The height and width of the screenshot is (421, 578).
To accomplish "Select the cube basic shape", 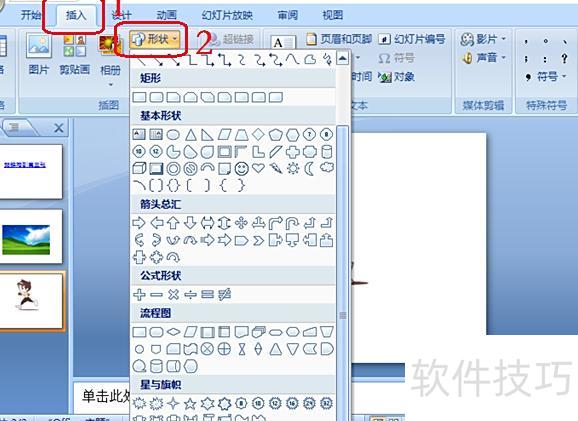I will tap(139, 168).
